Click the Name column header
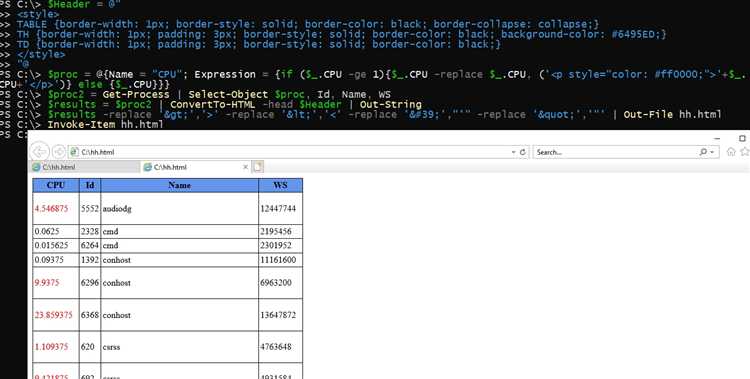750x379 pixels. coord(179,185)
